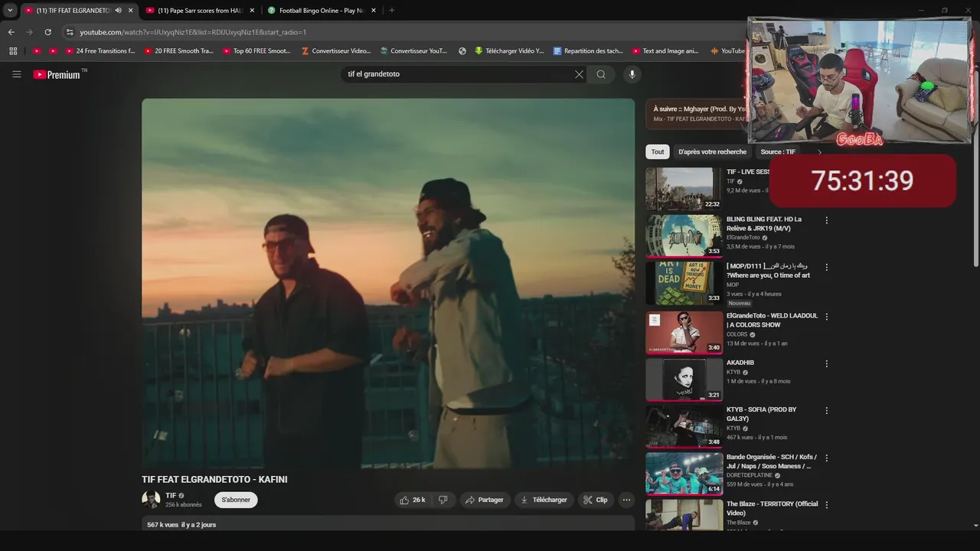
Task: Open options for KTYB SOFIA video
Action: (826, 411)
